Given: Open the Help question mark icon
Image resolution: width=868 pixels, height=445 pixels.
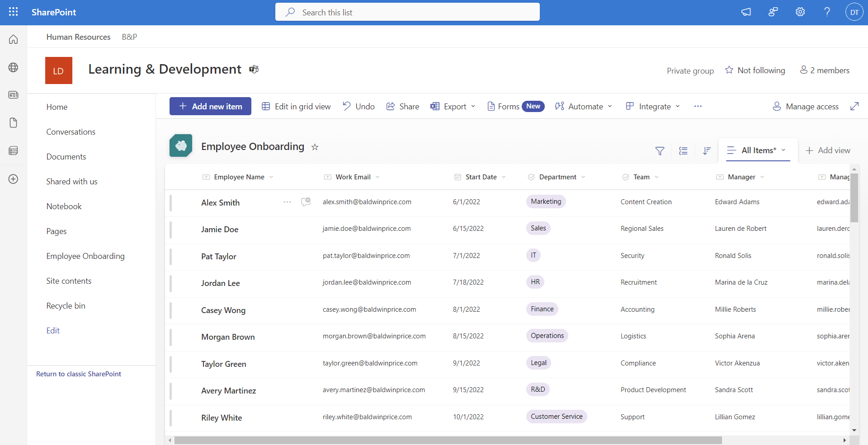Looking at the screenshot, I should [x=827, y=12].
